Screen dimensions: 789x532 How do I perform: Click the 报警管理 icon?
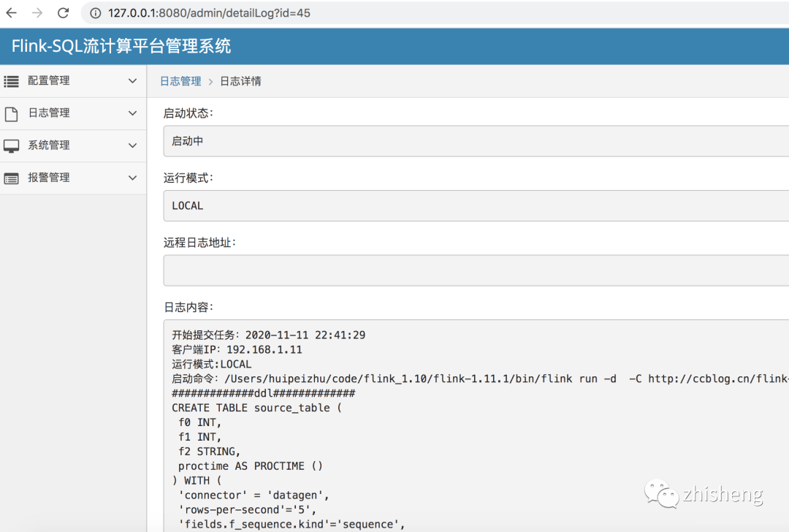(x=11, y=178)
